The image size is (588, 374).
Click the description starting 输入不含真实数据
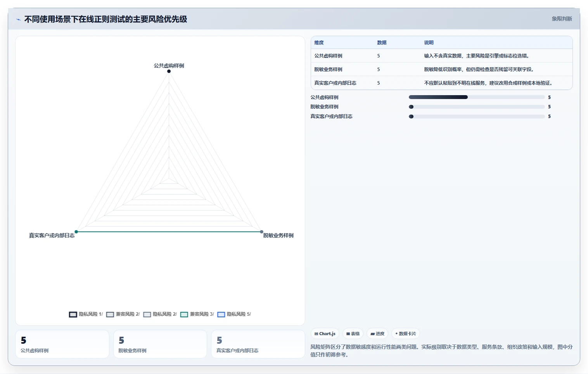(477, 56)
